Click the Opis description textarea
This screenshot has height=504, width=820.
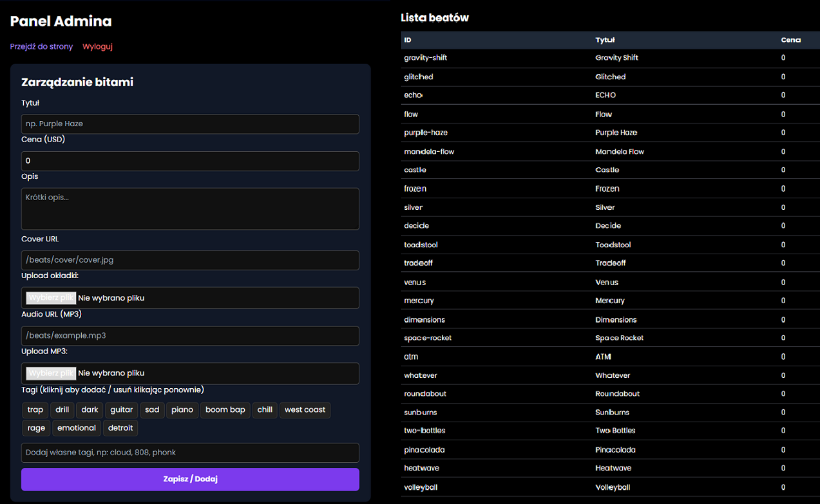(x=190, y=209)
